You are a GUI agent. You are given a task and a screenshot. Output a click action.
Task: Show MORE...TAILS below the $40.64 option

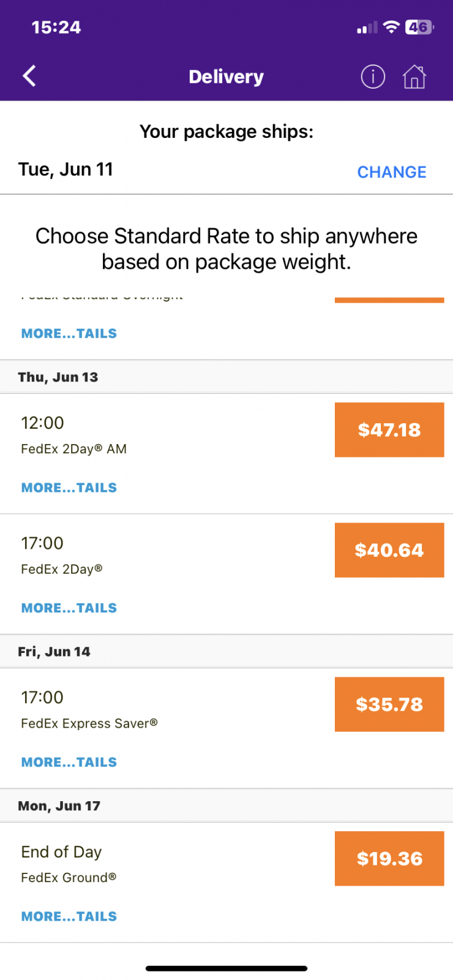coord(69,608)
